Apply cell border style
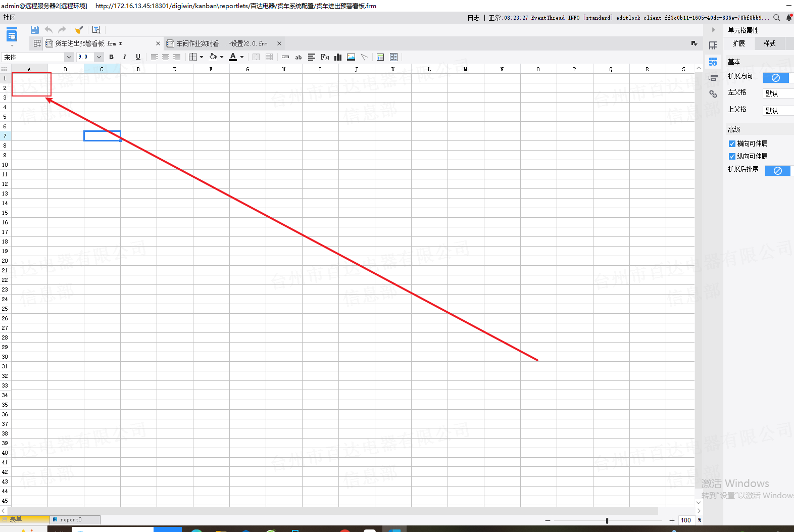The image size is (794, 532). (192, 57)
